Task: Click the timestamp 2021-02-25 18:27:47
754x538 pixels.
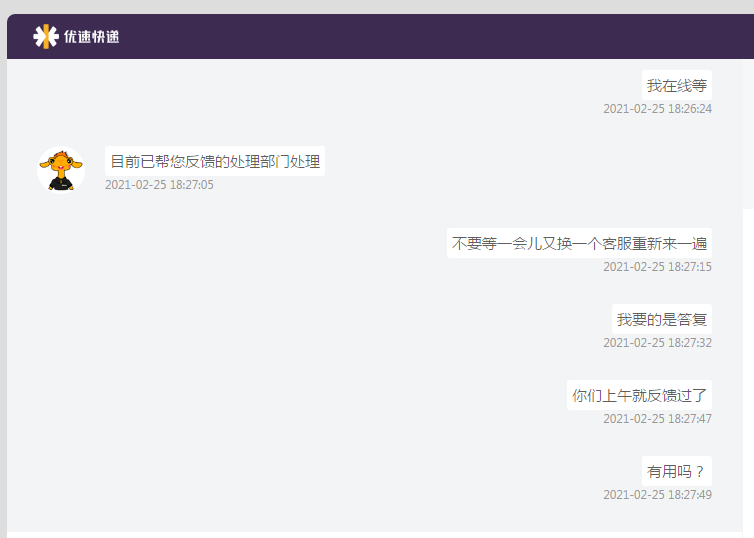Action: (x=657, y=419)
